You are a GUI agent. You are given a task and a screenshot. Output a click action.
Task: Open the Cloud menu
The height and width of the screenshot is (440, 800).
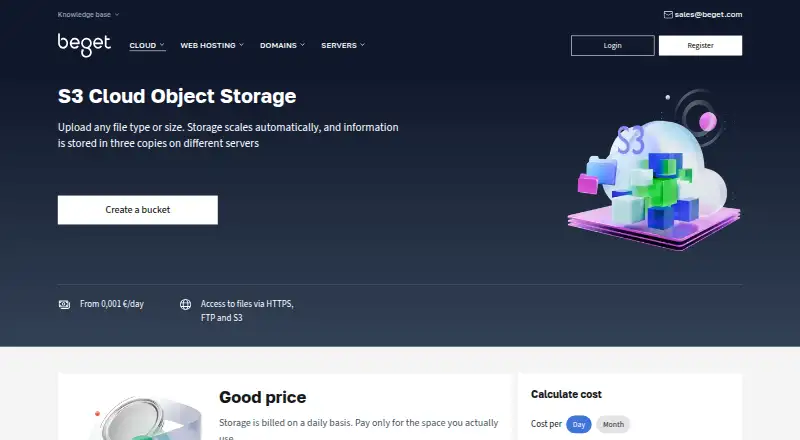(x=147, y=45)
